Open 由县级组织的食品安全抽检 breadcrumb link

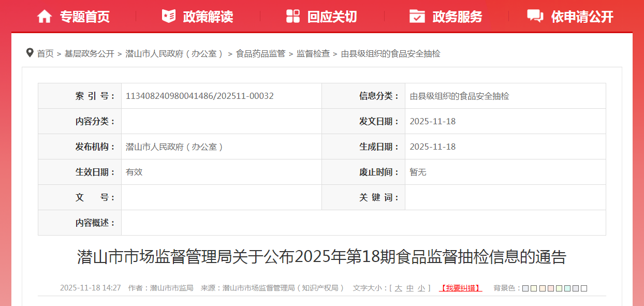pyautogui.click(x=390, y=53)
